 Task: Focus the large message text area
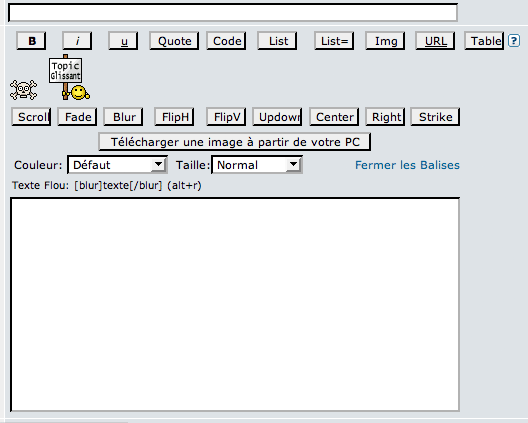235,305
